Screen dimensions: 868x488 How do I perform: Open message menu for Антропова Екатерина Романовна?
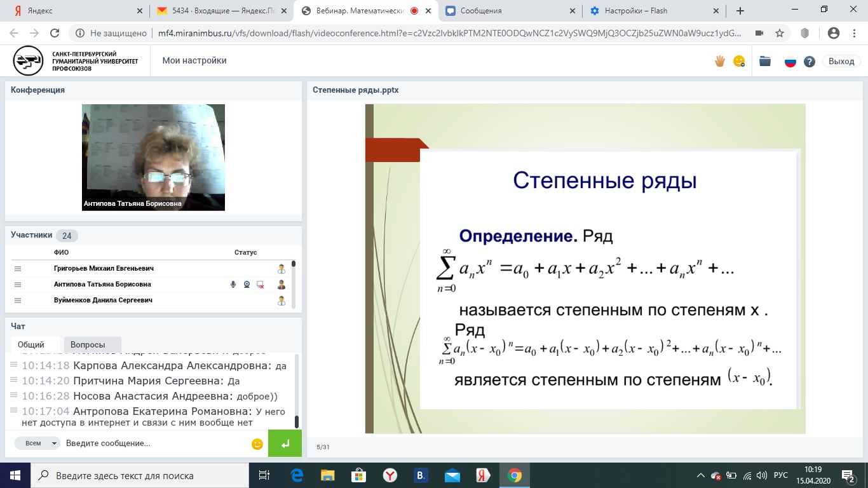(x=13, y=410)
